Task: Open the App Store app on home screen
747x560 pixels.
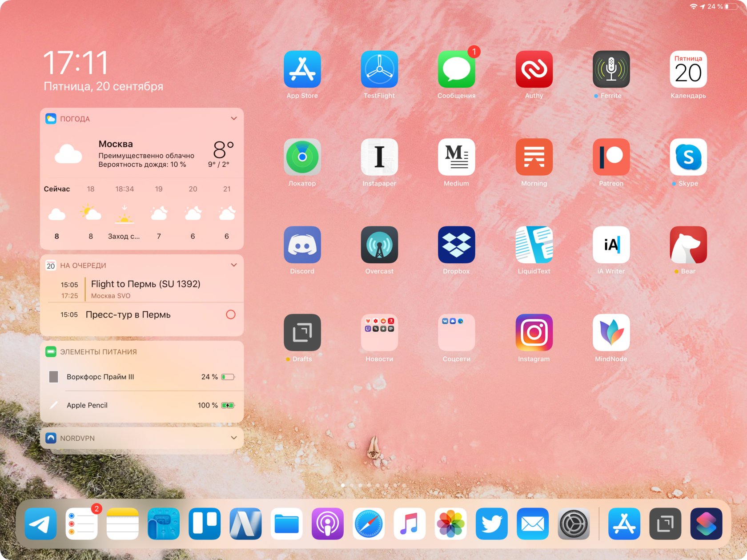Action: point(302,69)
